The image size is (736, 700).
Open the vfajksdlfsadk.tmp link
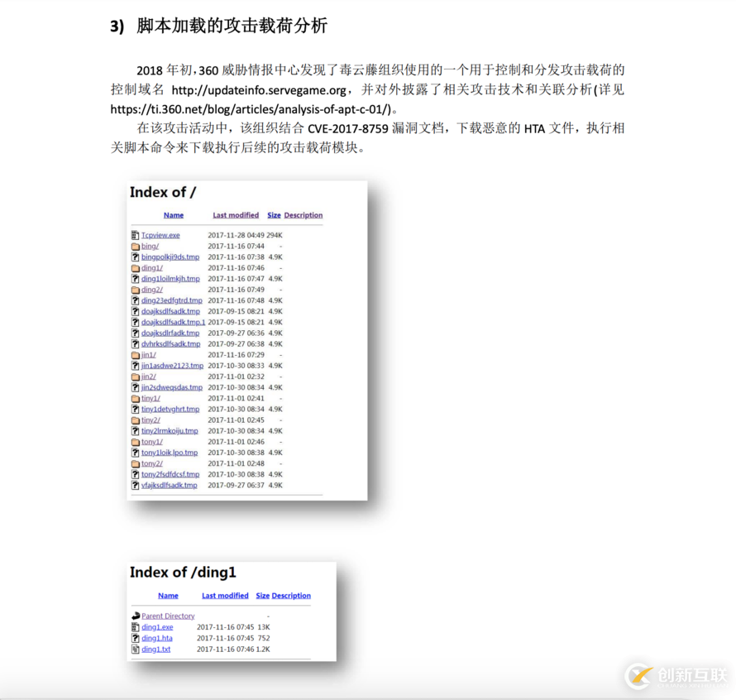[x=170, y=484]
